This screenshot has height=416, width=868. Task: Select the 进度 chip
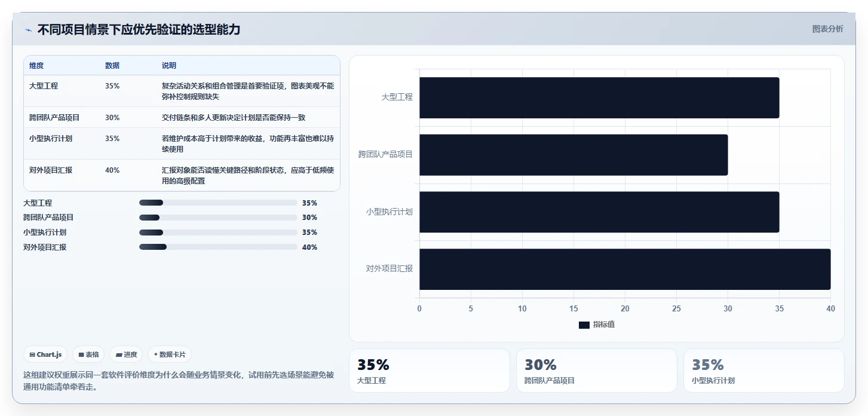[x=126, y=354]
